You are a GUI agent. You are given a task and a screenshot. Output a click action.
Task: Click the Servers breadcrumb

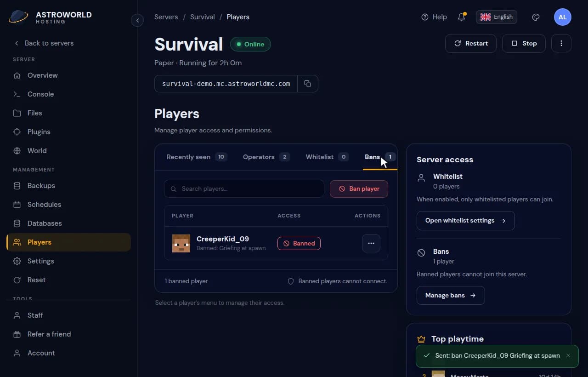click(166, 17)
